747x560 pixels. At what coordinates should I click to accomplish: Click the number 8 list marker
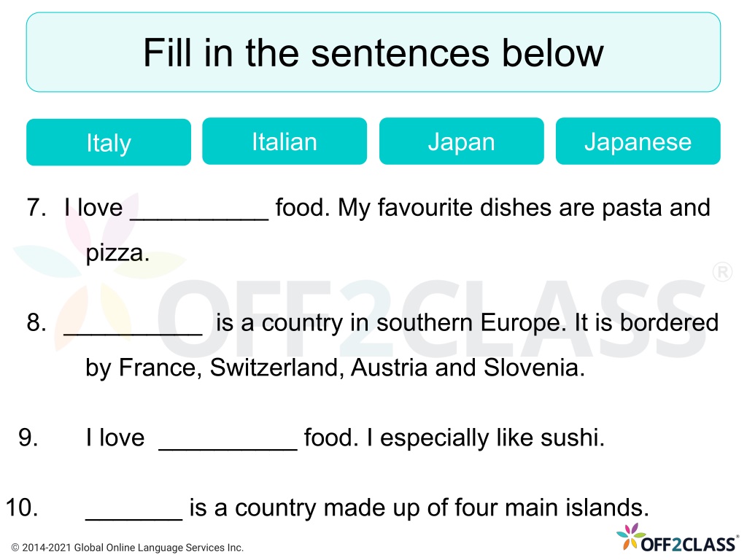pos(36,323)
